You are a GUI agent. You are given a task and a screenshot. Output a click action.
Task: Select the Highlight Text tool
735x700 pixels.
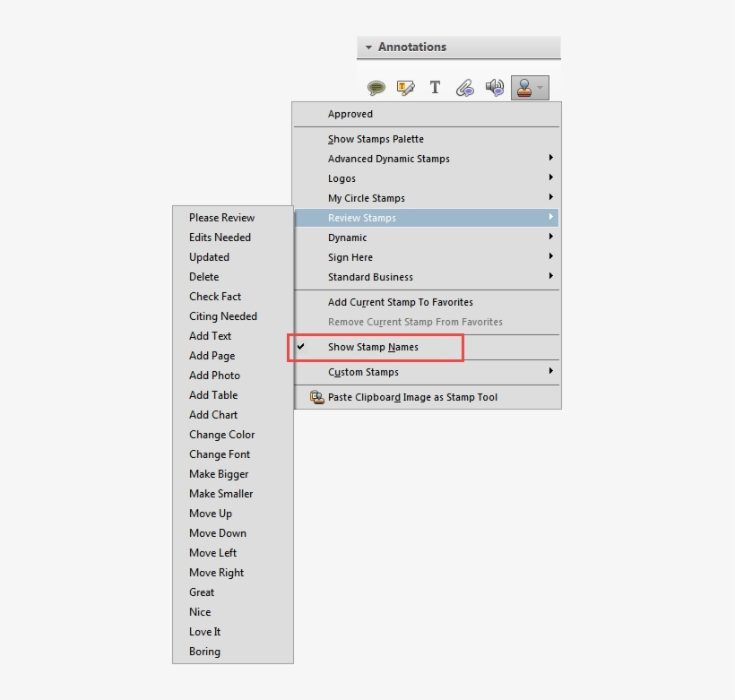pos(405,87)
